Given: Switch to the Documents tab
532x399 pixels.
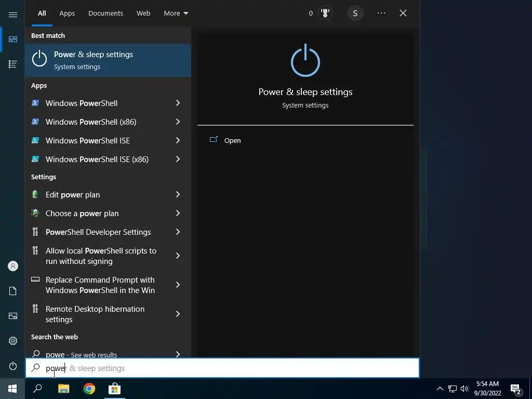Looking at the screenshot, I should click(105, 13).
